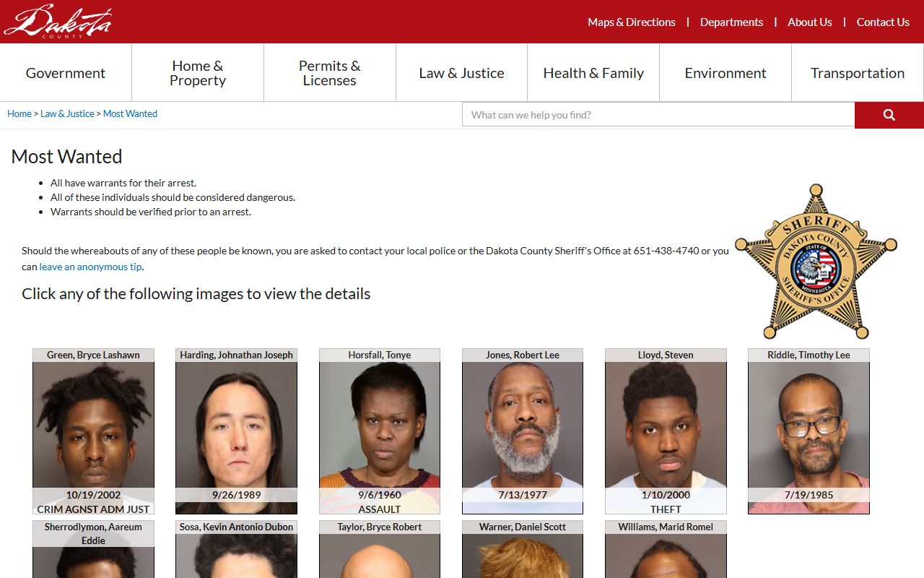Click the 'ASSAULT' charge label
Image resolution: width=924 pixels, height=578 pixels.
380,509
